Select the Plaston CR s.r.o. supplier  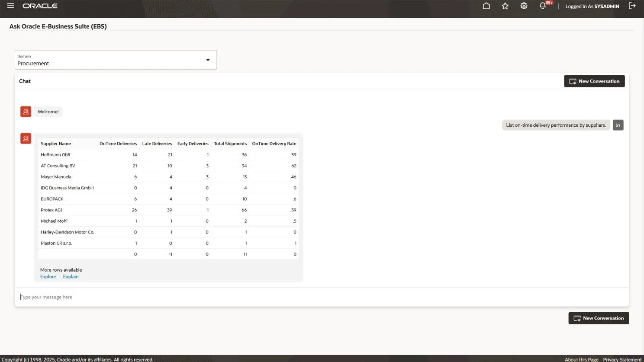56,243
